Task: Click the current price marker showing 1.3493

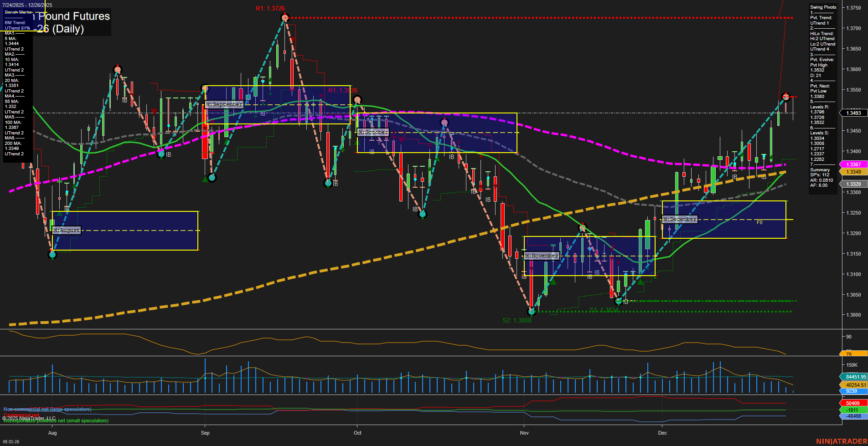Action: (854, 113)
